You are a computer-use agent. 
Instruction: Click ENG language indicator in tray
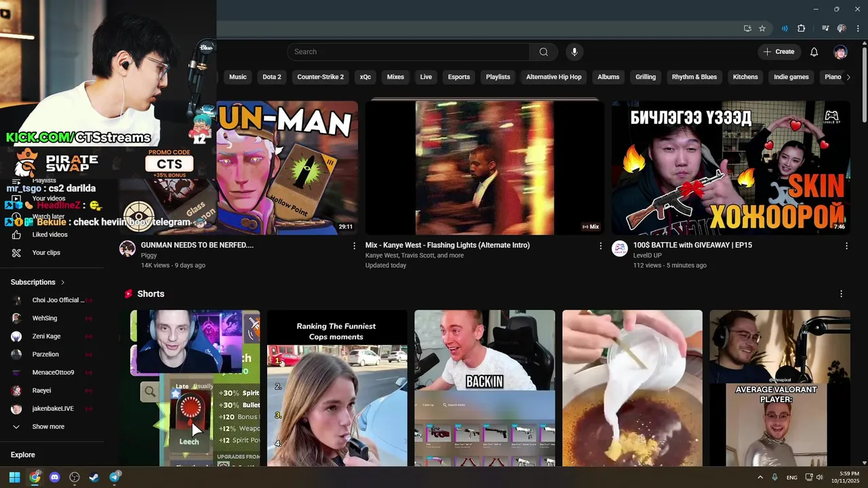[x=791, y=478]
